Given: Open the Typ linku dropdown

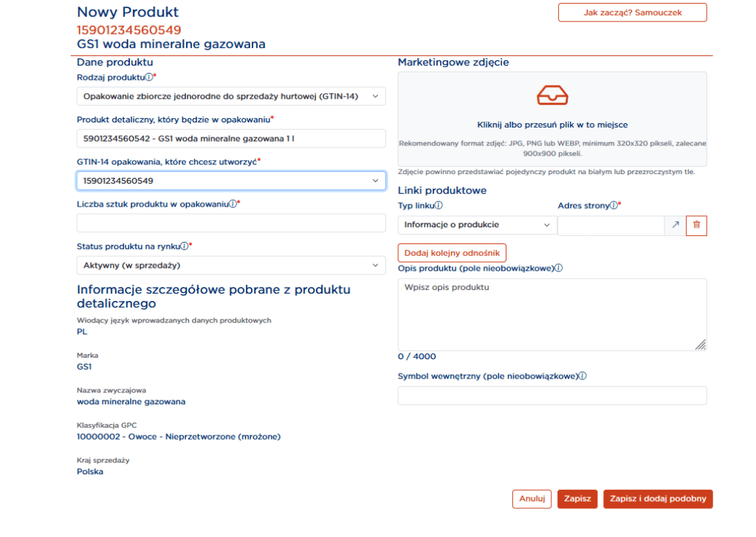Looking at the screenshot, I should (477, 225).
